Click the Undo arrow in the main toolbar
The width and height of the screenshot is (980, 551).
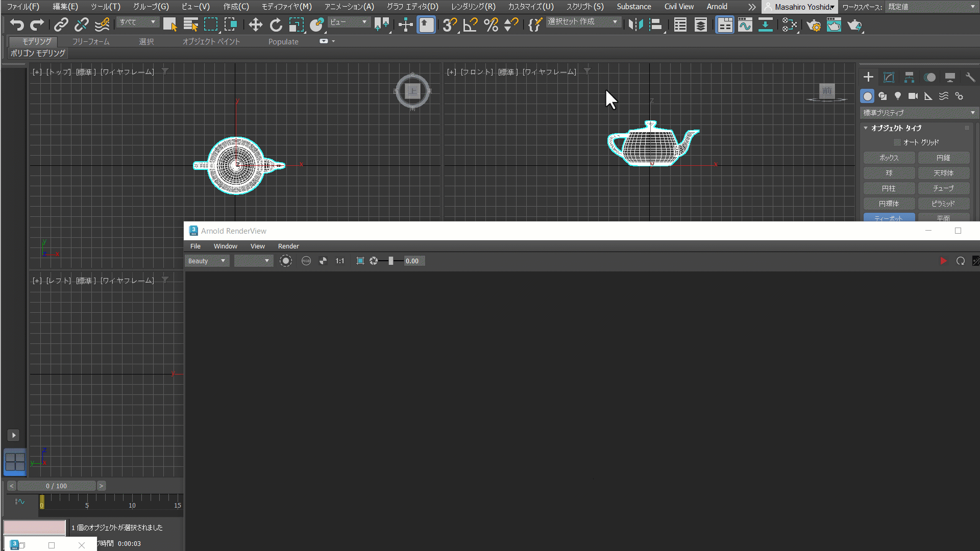coord(17,24)
